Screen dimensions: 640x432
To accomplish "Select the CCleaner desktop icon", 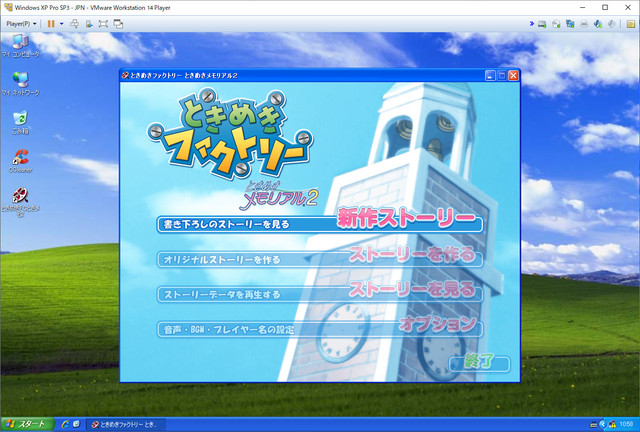I will pyautogui.click(x=20, y=160).
